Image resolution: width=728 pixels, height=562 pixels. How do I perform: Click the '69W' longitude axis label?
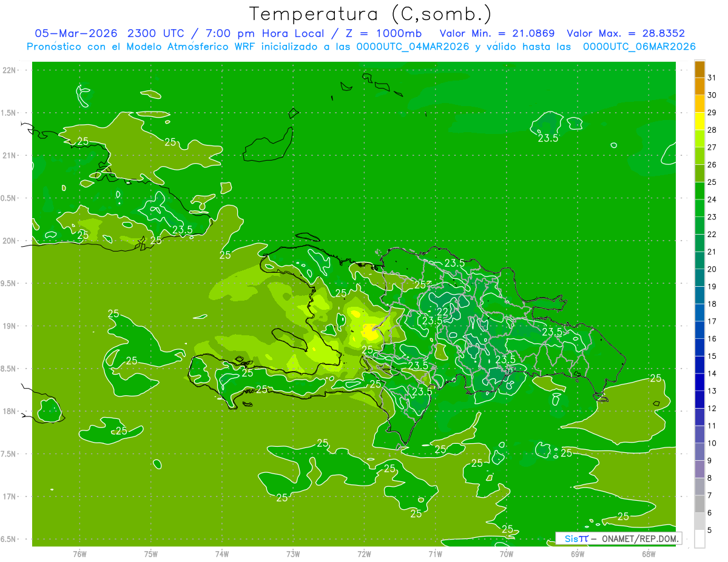click(x=577, y=554)
